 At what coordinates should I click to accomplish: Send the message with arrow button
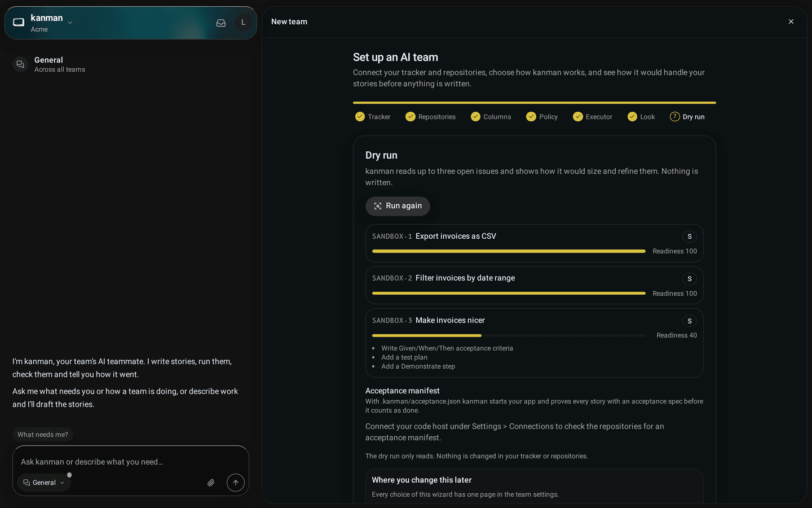point(236,483)
